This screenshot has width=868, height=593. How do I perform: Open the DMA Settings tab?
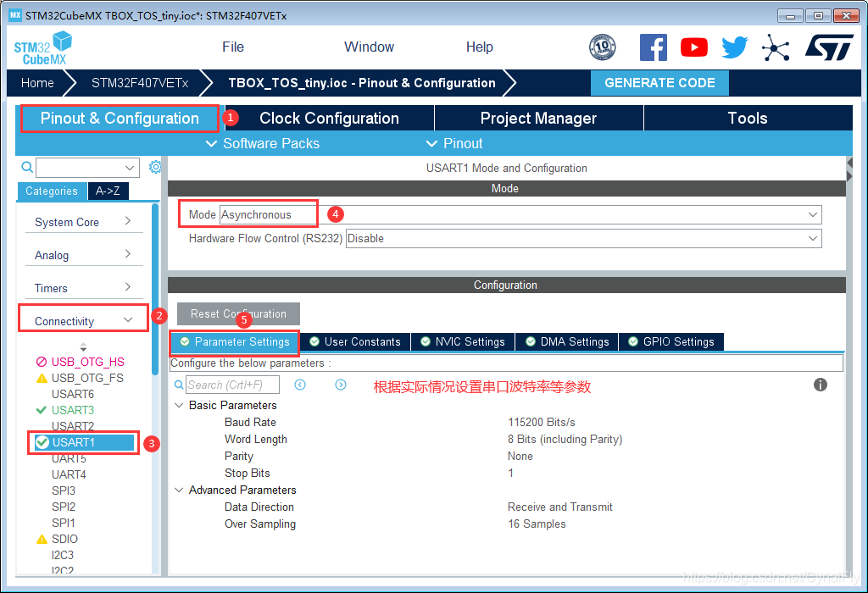pos(567,342)
